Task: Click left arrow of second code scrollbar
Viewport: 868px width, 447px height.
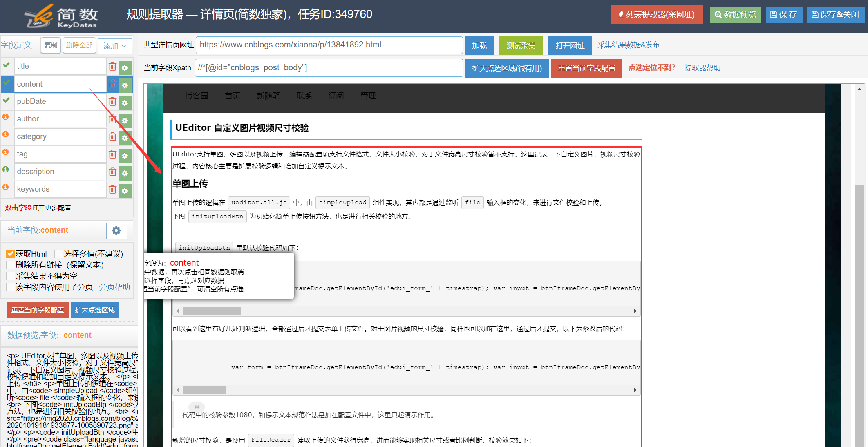Action: pos(178,390)
